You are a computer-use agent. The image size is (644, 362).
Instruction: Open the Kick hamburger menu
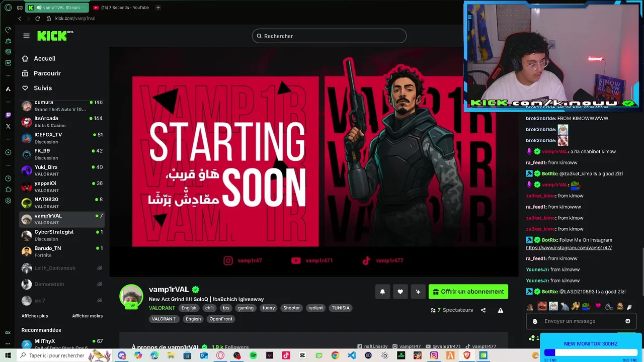pos(26,36)
